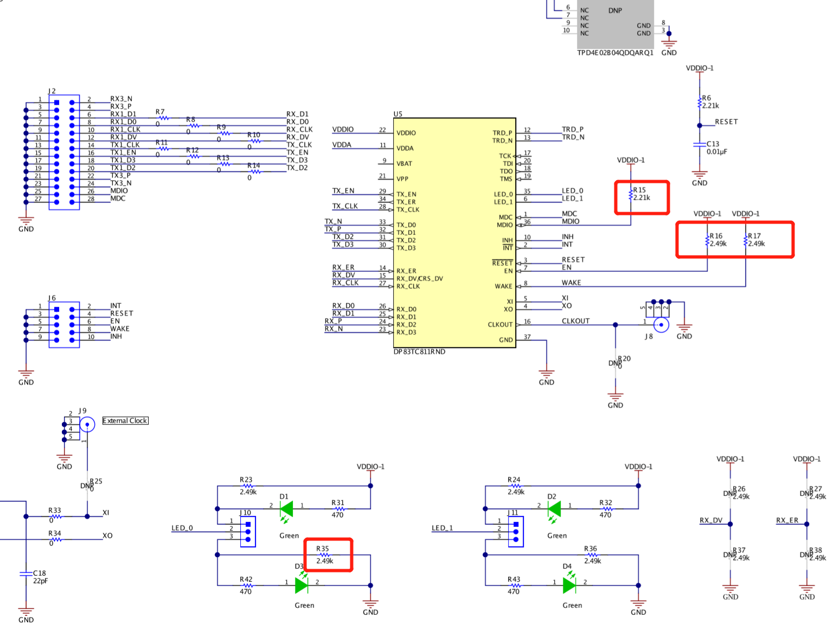Click the 'WAKE' net label at U5 pin 8

(x=571, y=283)
